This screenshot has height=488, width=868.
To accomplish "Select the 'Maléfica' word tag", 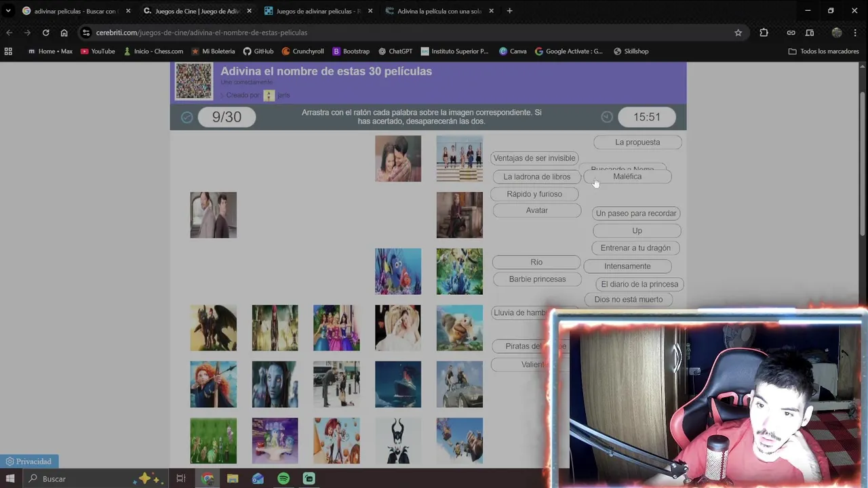I will [x=627, y=176].
